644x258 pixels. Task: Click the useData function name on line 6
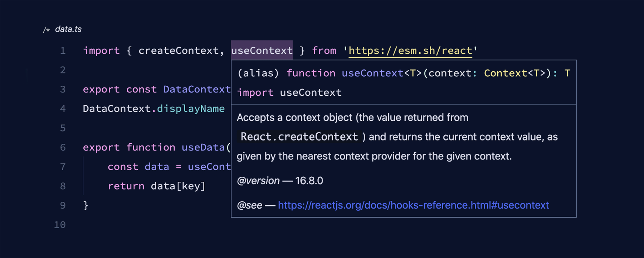(x=203, y=147)
